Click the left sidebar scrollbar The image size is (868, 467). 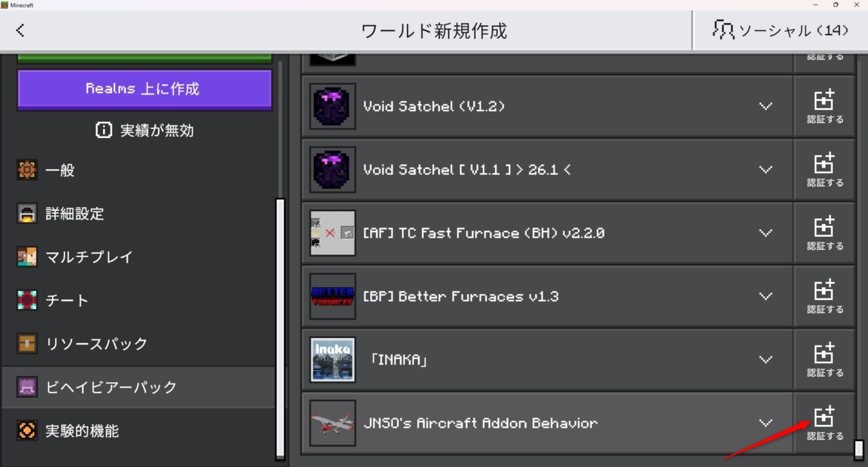280,329
